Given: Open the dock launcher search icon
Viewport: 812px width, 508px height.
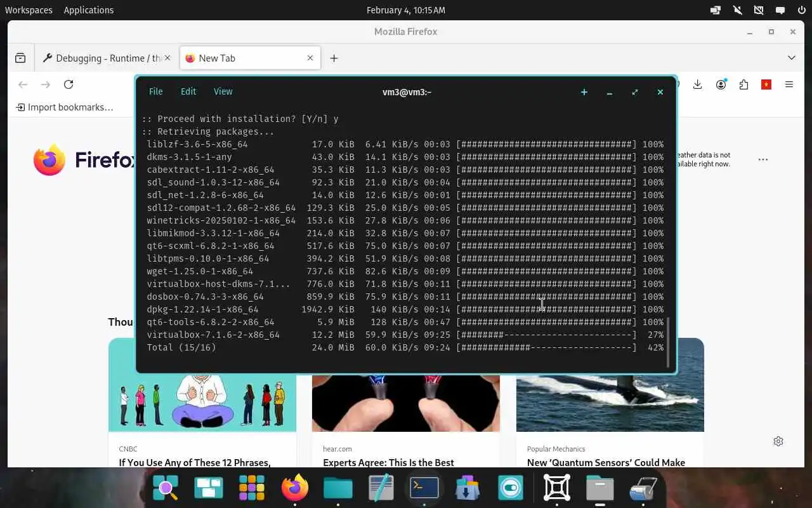Looking at the screenshot, I should tap(166, 488).
